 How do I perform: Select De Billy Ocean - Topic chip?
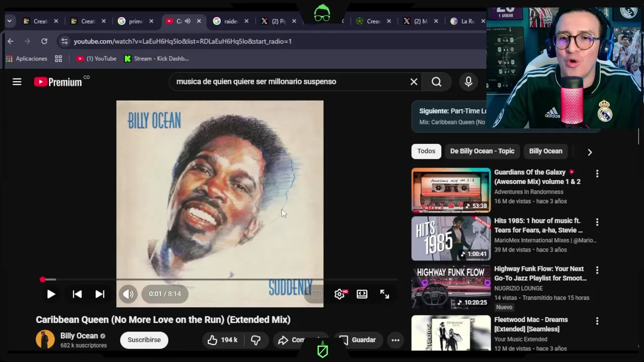[482, 151]
